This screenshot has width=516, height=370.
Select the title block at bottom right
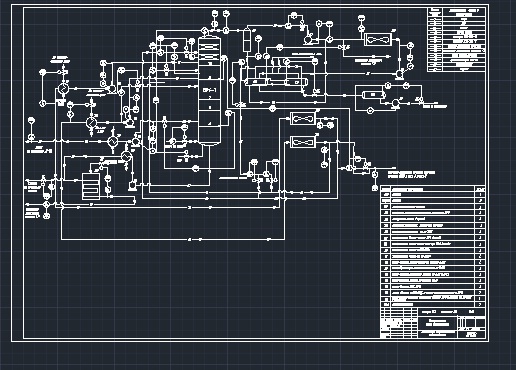[x=433, y=323]
